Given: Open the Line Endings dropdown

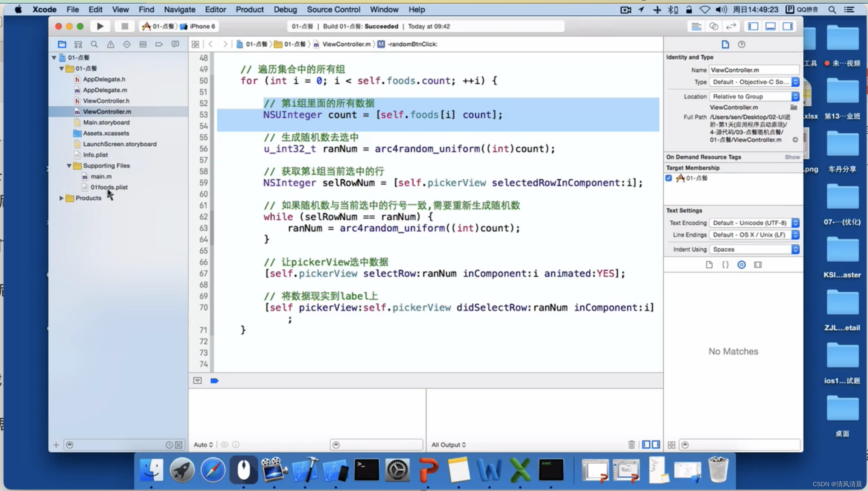Looking at the screenshot, I should point(754,235).
